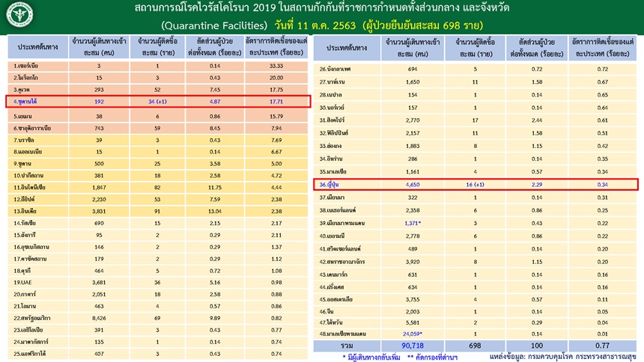Click the row '8.แอลเบเนีย'
The width and height of the screenshot is (644, 362).
157,151
